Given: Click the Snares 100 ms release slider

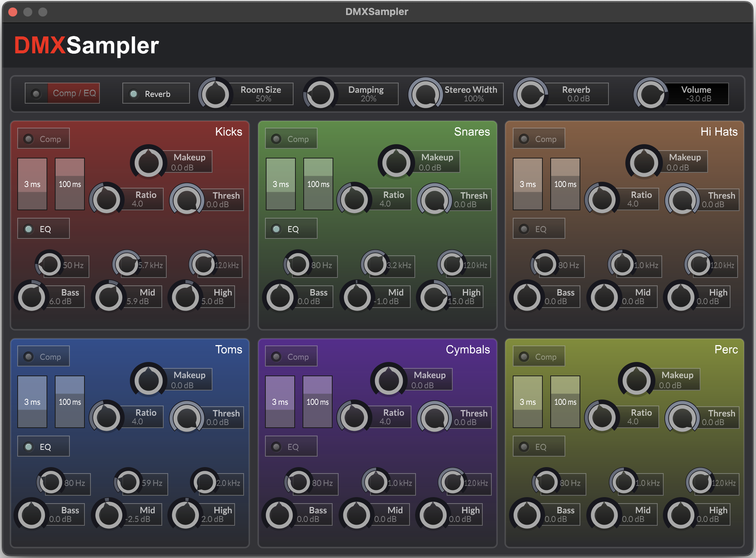Looking at the screenshot, I should pos(318,184).
